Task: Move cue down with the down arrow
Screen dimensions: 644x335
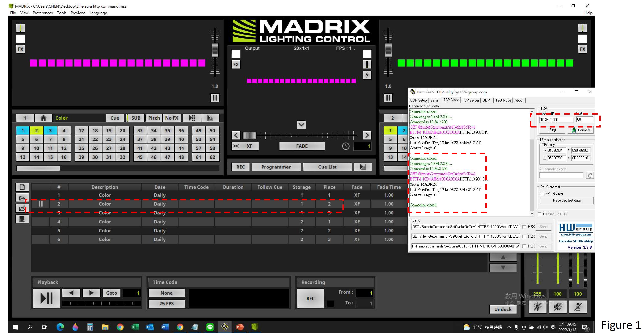Action: (x=503, y=268)
